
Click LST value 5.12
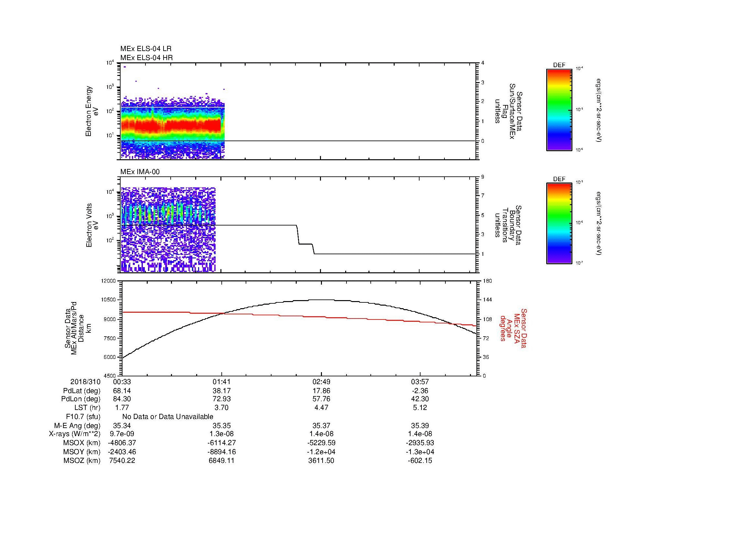coord(421,408)
